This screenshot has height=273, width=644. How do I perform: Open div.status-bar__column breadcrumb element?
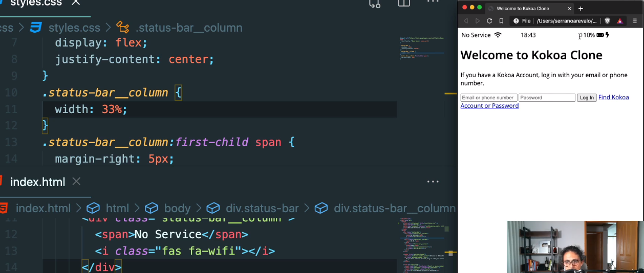click(x=395, y=208)
